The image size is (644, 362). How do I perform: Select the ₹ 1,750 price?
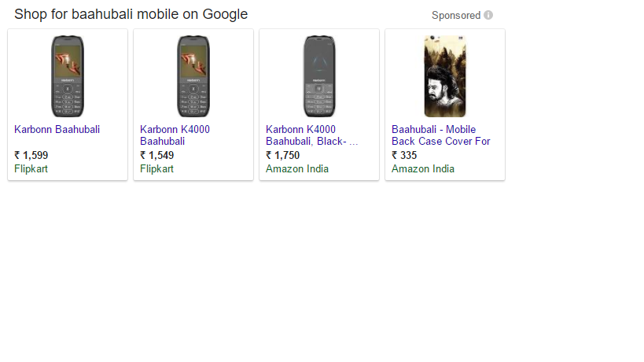(283, 156)
